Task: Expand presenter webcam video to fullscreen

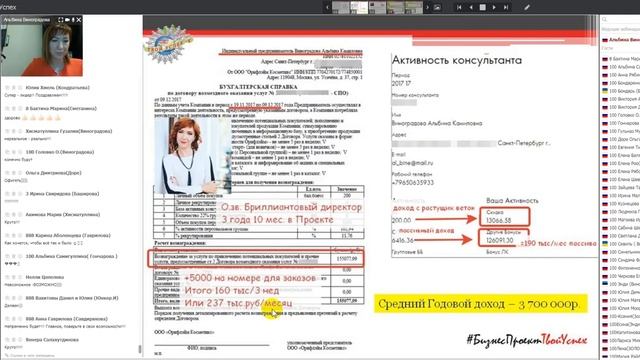Action: (x=60, y=20)
